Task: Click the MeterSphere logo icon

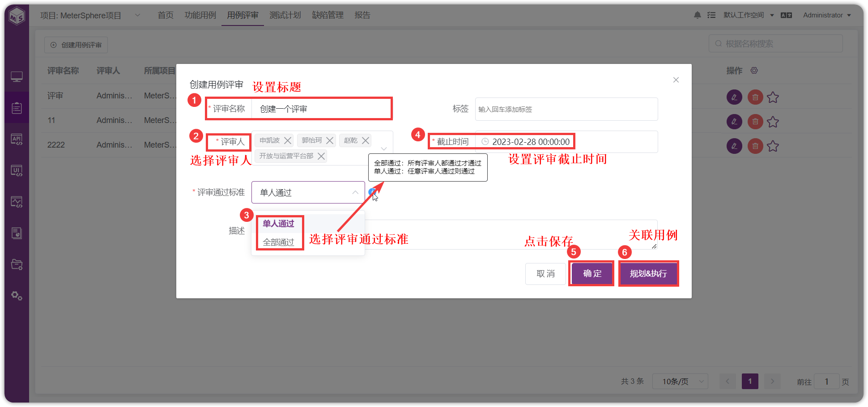Action: tap(17, 16)
